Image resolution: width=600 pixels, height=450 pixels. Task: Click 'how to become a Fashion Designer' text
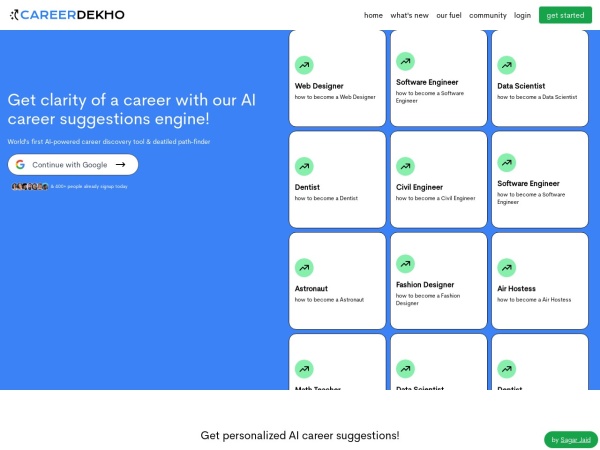pyautogui.click(x=428, y=299)
